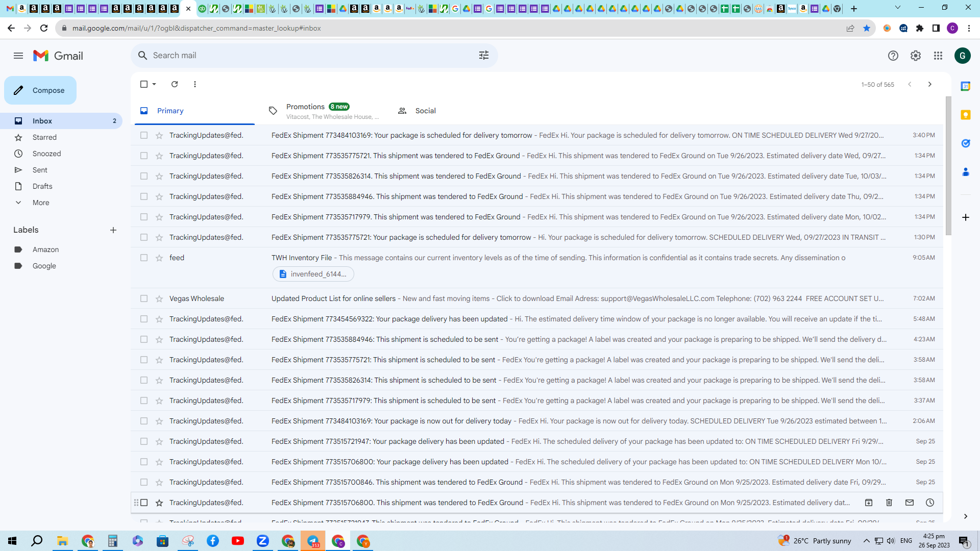
Task: Open Gmail support help icon
Action: pyautogui.click(x=893, y=56)
